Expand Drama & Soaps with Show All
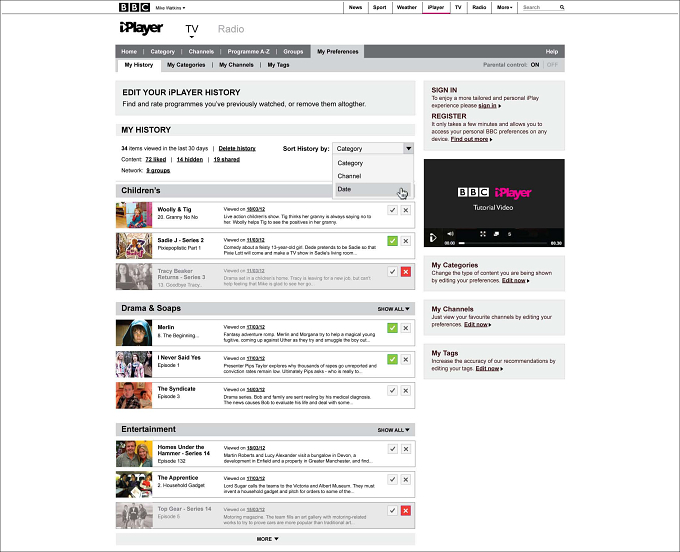This screenshot has width=680, height=552. pyautogui.click(x=393, y=309)
